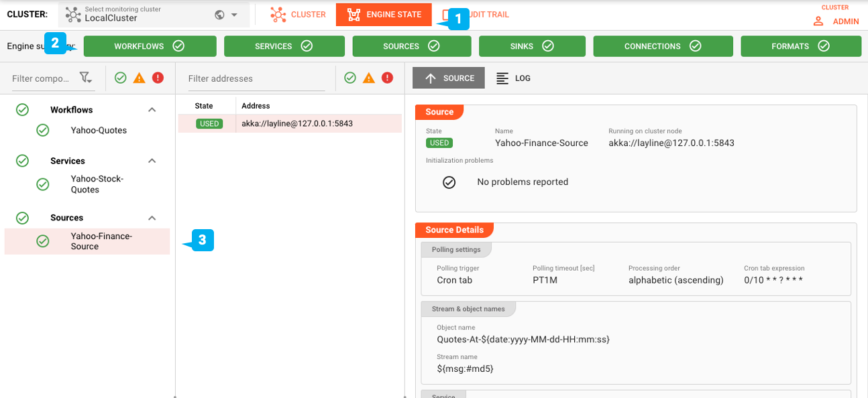The width and height of the screenshot is (868, 398).
Task: Click the green USED badge in address row
Action: coord(209,123)
